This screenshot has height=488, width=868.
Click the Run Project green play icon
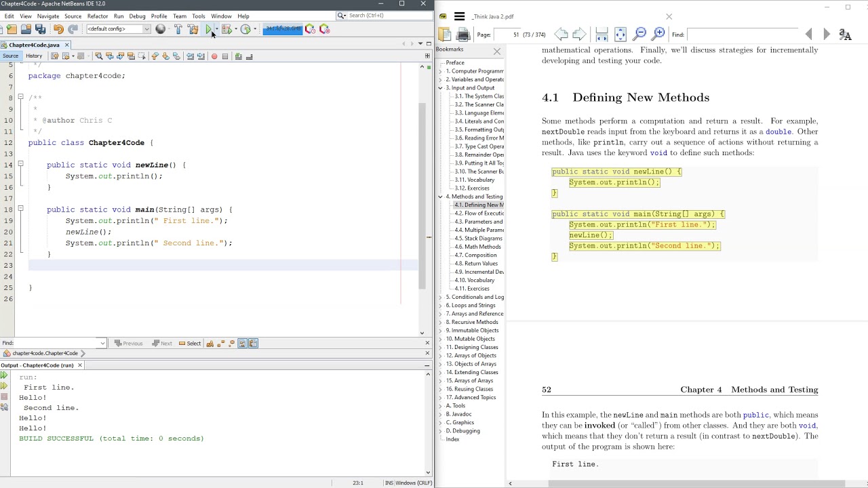pyautogui.click(x=208, y=29)
